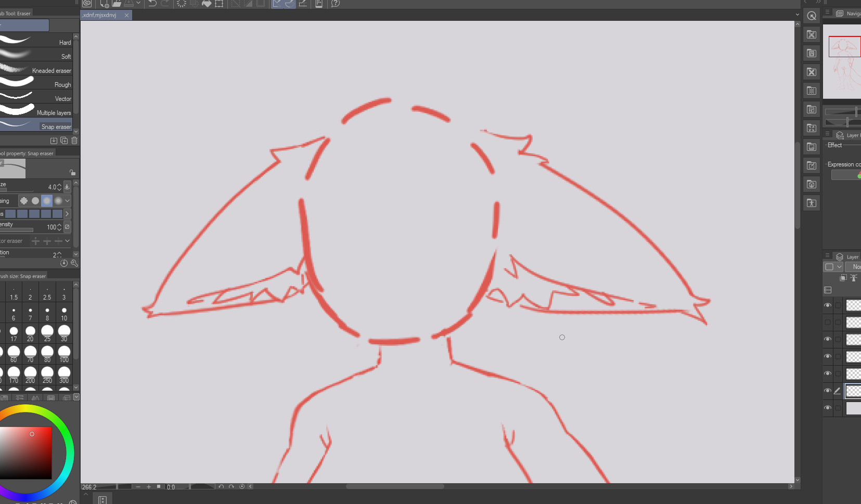Open sub tool detail wrench icon
861x504 pixels.
point(74,263)
